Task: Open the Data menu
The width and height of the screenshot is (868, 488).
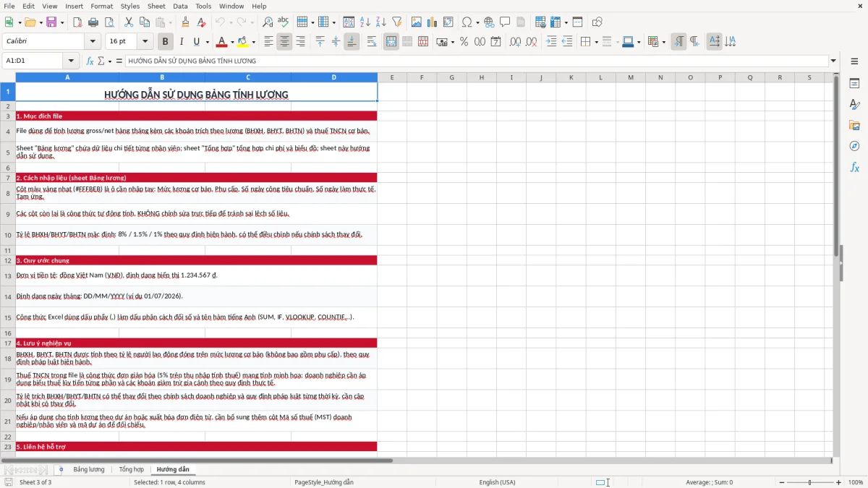Action: click(180, 6)
